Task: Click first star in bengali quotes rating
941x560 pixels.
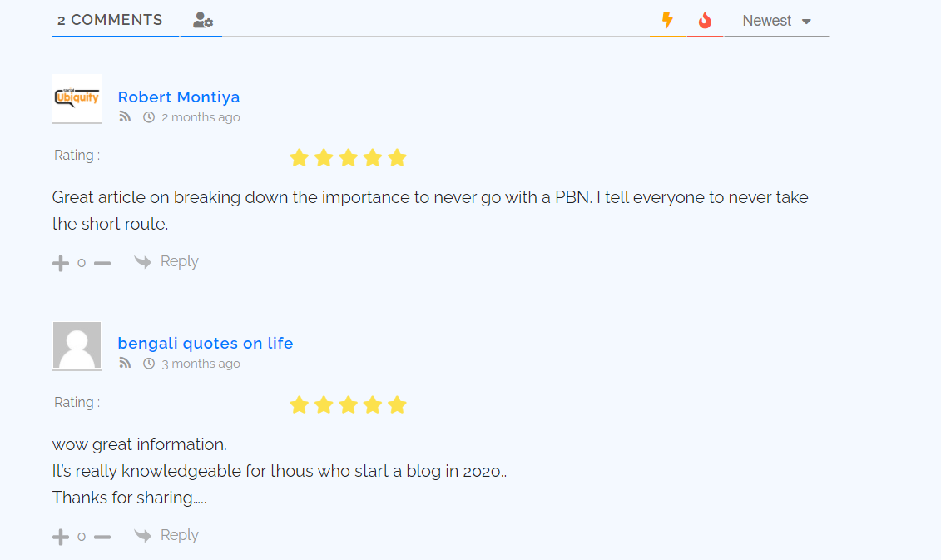Action: click(299, 404)
